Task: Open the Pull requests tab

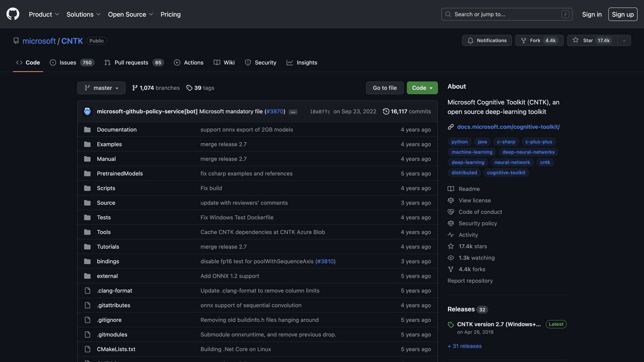Action: pos(131,62)
